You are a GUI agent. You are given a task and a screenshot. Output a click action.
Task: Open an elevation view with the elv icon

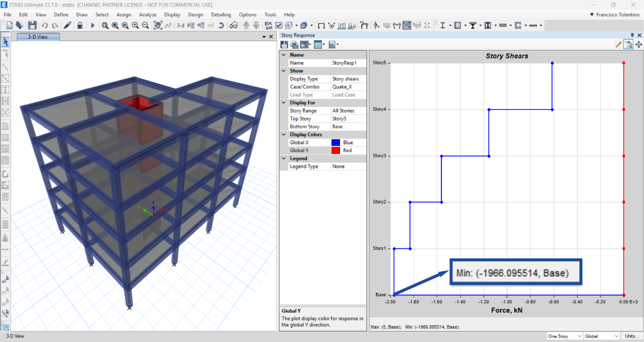coord(201,25)
